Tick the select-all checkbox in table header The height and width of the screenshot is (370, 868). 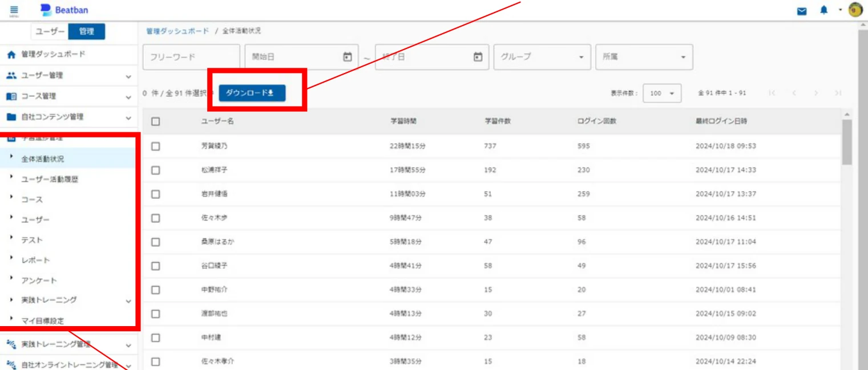[155, 121]
